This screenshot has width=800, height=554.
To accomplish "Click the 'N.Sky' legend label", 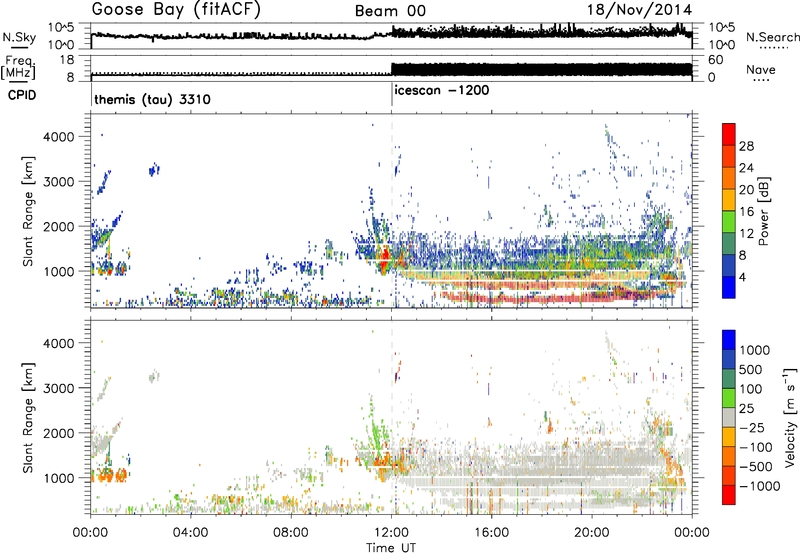I will (19, 37).
